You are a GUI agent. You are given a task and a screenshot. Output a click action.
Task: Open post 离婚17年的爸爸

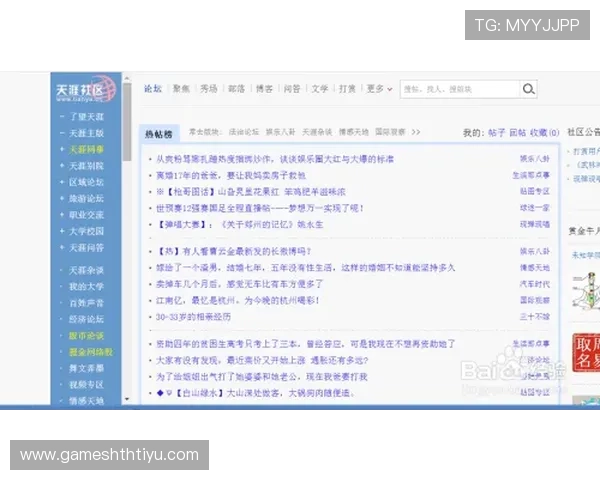pos(231,175)
